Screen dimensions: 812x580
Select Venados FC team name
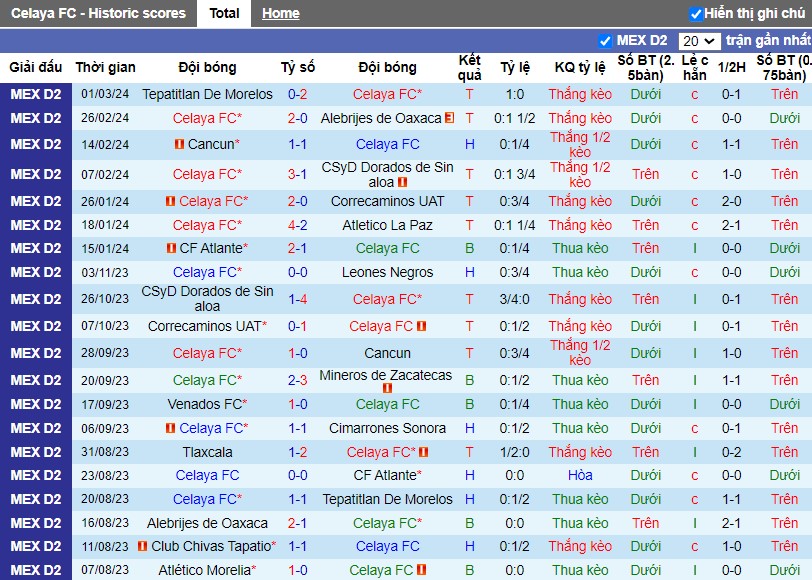205,404
